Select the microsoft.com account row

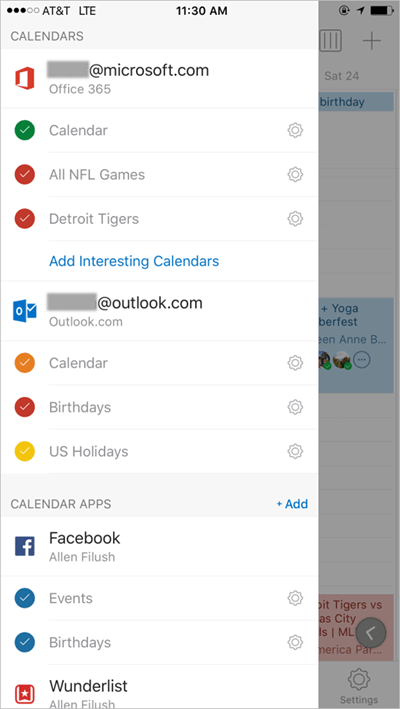coord(159,78)
